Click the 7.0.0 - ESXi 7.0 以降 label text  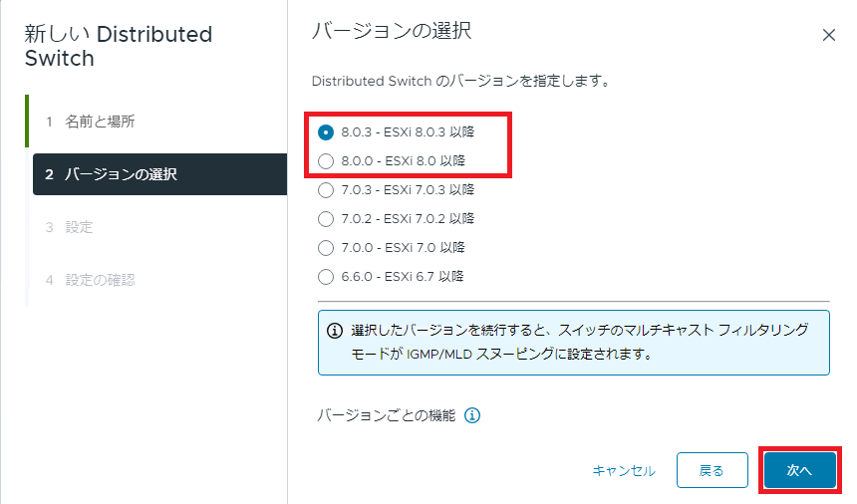[404, 248]
